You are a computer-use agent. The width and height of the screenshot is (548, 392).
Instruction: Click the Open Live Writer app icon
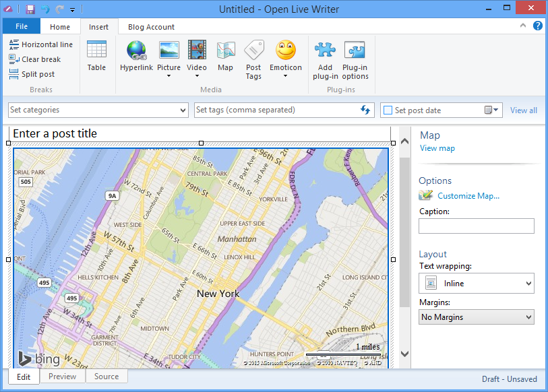[x=8, y=9]
